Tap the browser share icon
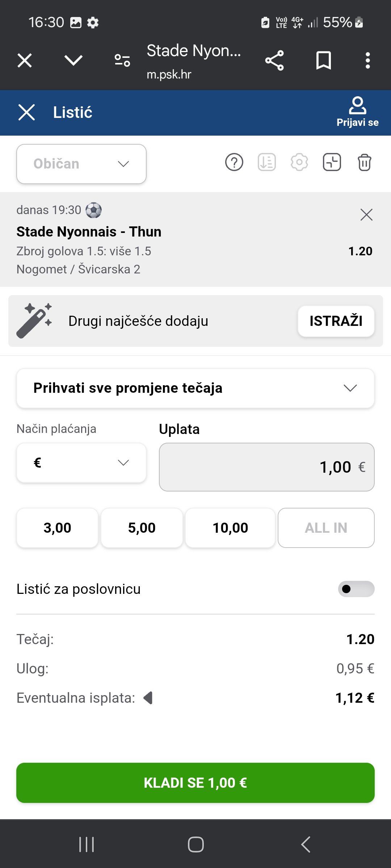 274,60
